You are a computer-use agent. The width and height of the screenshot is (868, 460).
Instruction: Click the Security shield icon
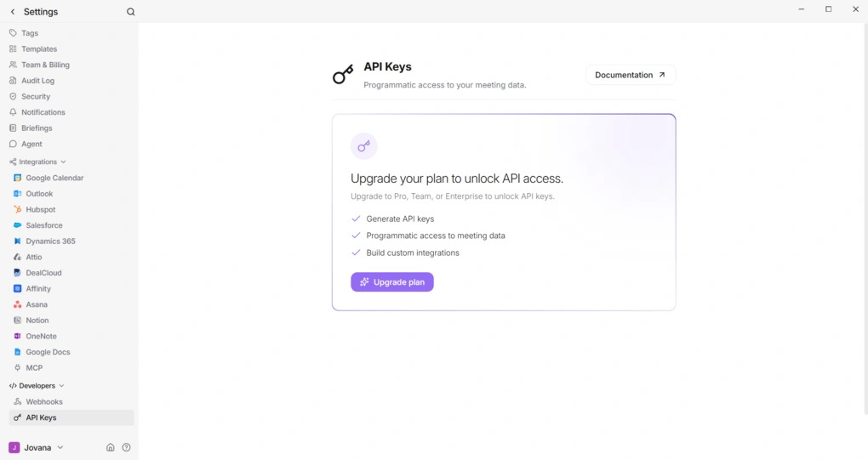coord(13,96)
